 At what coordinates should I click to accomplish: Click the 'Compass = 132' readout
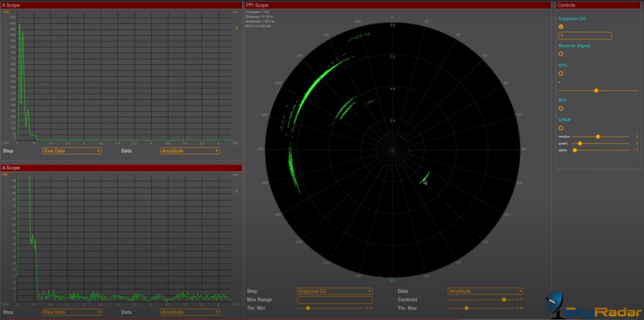[x=258, y=12]
